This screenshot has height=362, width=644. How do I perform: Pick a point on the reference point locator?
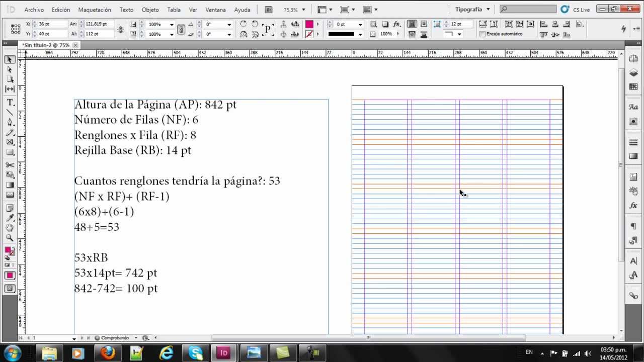coord(16,29)
